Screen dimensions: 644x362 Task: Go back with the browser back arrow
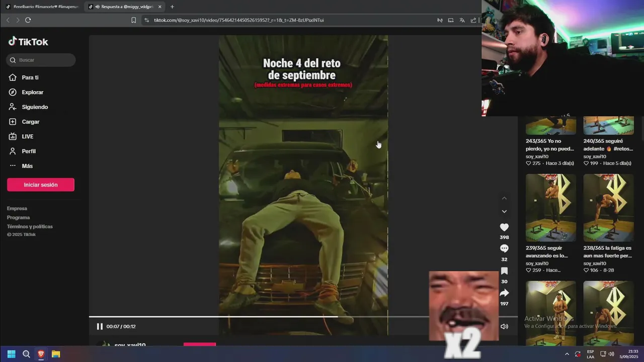pyautogui.click(x=8, y=20)
